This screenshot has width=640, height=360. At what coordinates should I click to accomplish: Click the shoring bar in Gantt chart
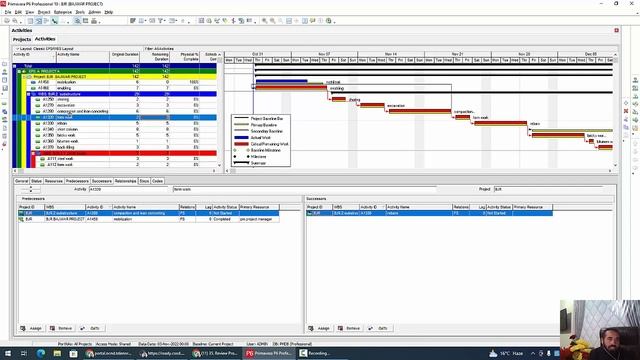pyautogui.click(x=339, y=99)
